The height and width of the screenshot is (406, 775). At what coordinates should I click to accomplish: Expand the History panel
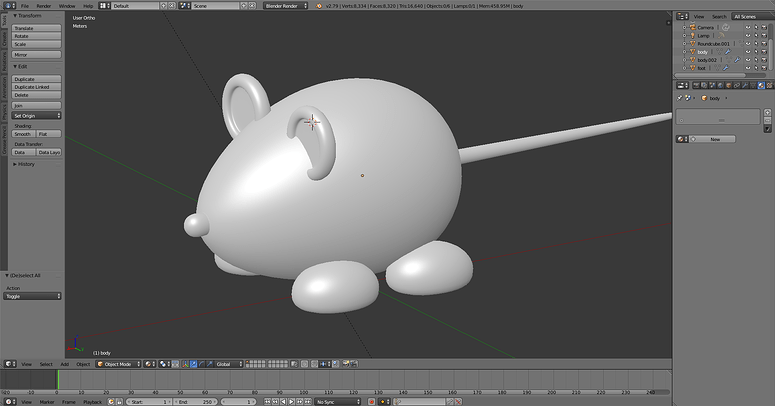pyautogui.click(x=24, y=164)
